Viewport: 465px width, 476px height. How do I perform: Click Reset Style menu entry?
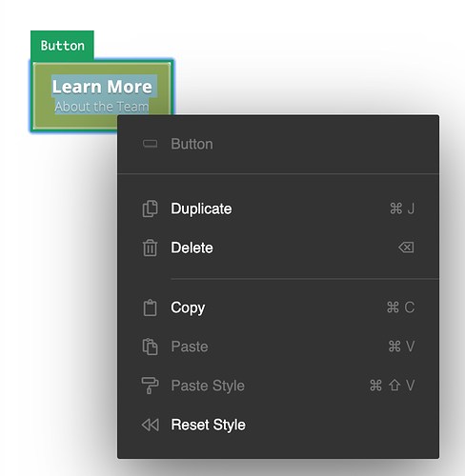point(278,425)
